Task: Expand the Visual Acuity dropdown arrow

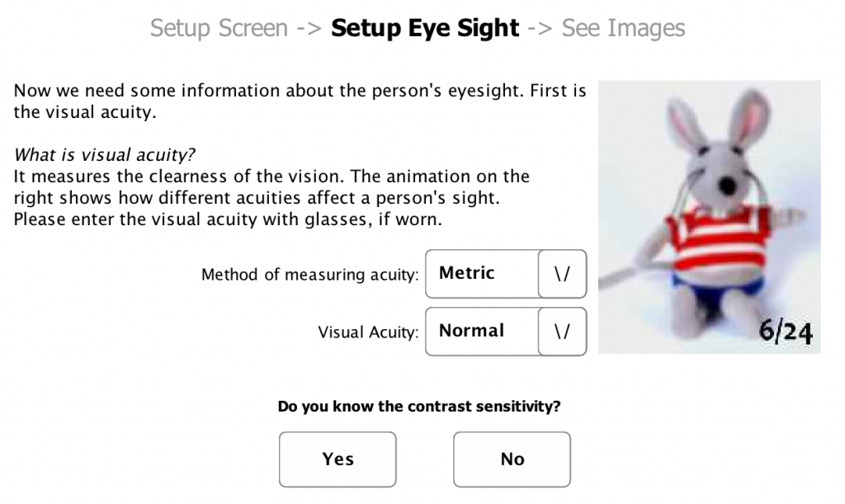Action: [x=562, y=332]
